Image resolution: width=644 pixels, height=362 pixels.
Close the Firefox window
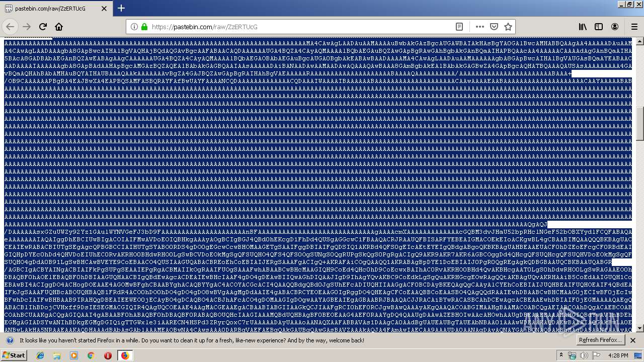point(638,4)
